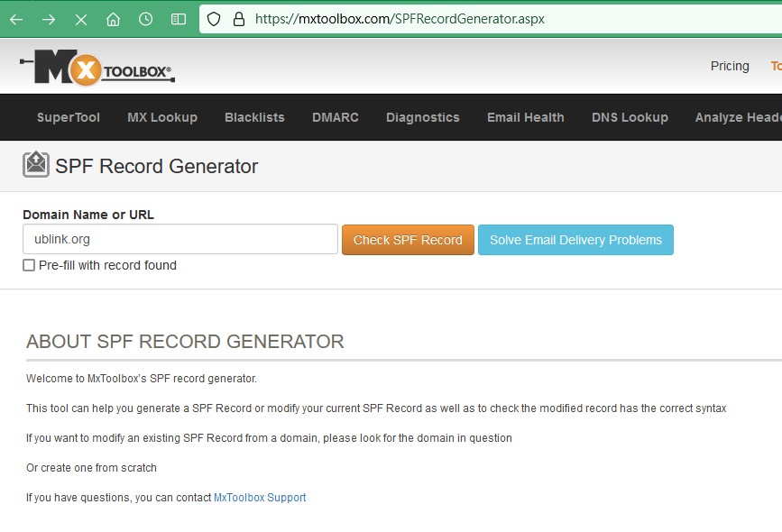This screenshot has height=532, width=782.
Task: Open SuperTool in navigation bar
Action: click(69, 117)
